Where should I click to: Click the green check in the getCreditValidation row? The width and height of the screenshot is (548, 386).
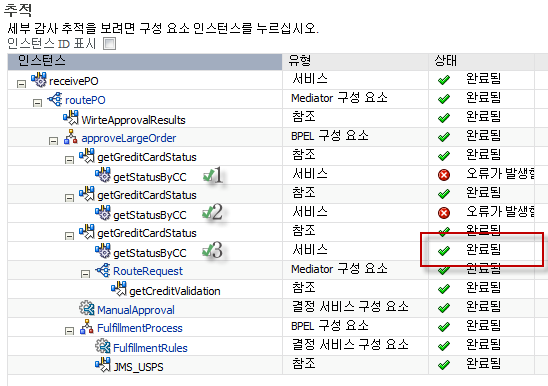point(444,289)
